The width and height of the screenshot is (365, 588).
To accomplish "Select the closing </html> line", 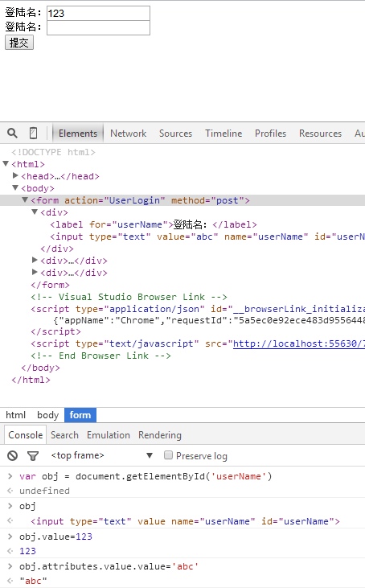I will click(x=31, y=380).
